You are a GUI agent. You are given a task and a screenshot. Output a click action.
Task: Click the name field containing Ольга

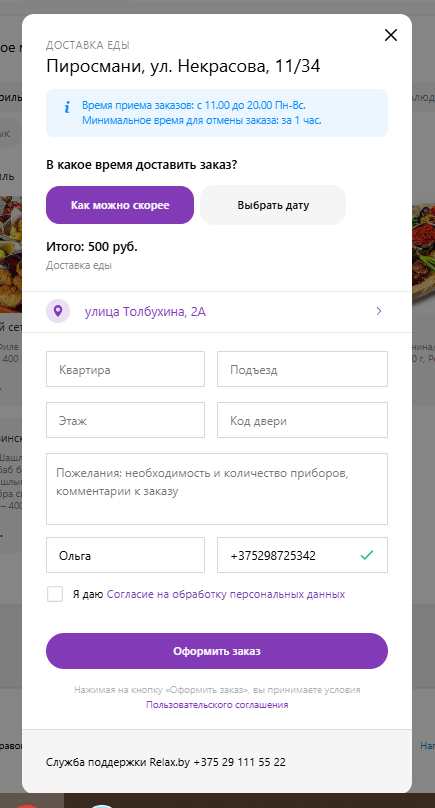coord(125,555)
